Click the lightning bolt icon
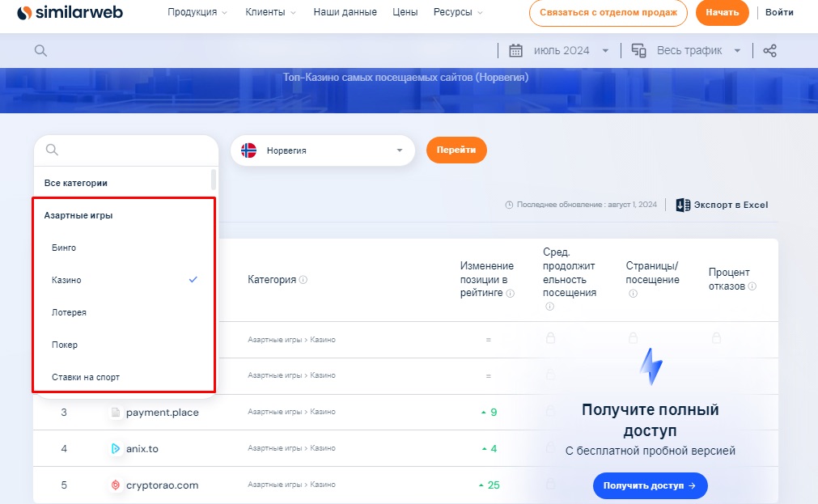 [x=651, y=366]
